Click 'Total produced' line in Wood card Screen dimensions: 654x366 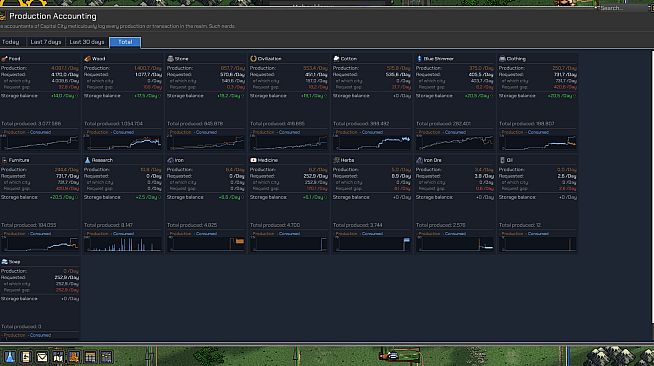(x=113, y=124)
